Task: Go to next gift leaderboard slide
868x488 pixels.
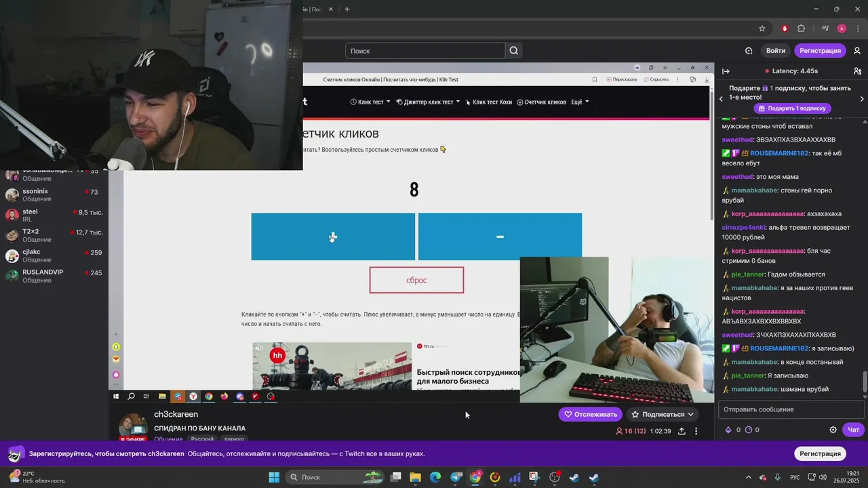Action: pyautogui.click(x=862, y=99)
